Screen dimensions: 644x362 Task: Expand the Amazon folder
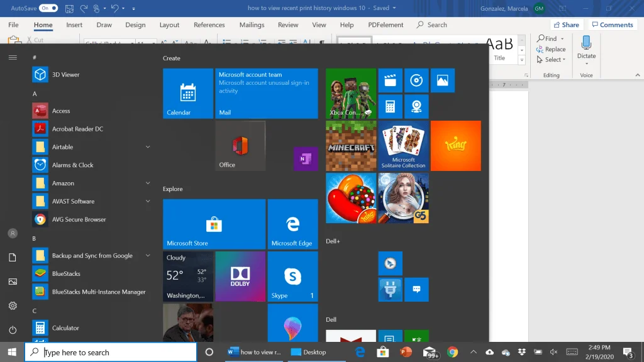pos(148,183)
